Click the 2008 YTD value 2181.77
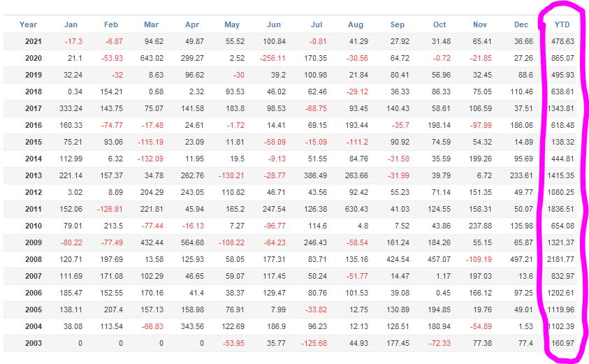The height and width of the screenshot is (364, 589). 561,259
